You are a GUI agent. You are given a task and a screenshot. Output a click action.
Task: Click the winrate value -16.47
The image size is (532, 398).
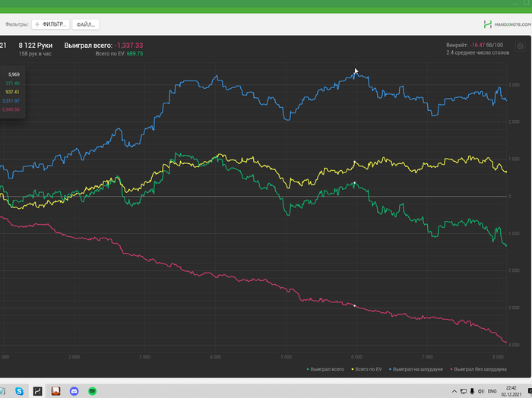pyautogui.click(x=477, y=45)
